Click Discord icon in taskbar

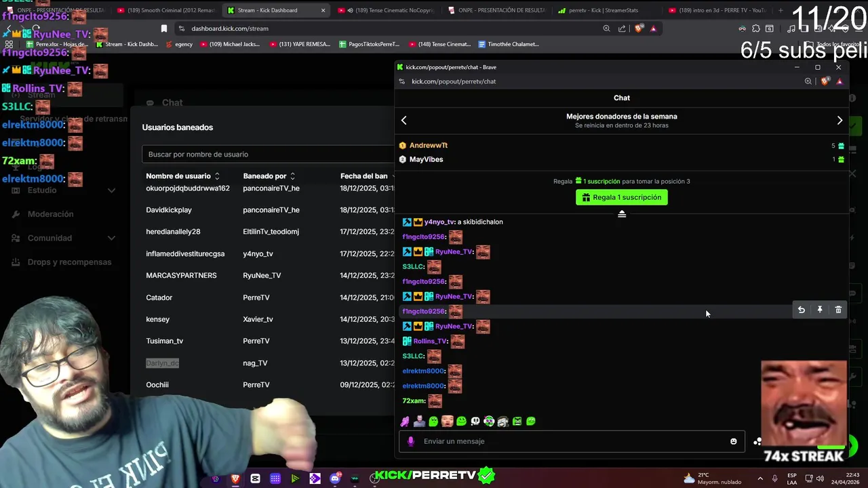(335, 479)
